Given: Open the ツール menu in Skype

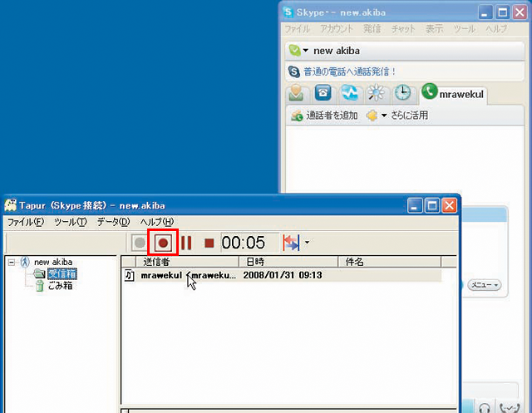Looking at the screenshot, I should (x=464, y=29).
